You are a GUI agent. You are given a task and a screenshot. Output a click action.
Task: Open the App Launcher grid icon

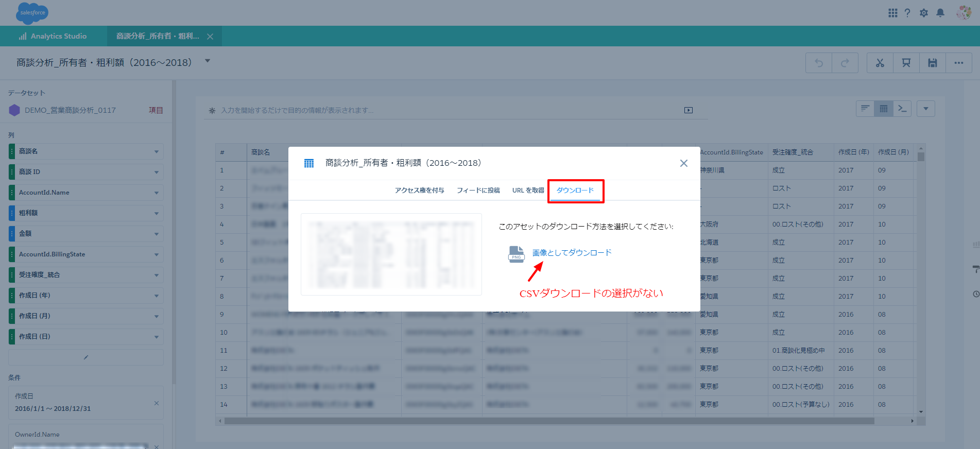point(892,13)
